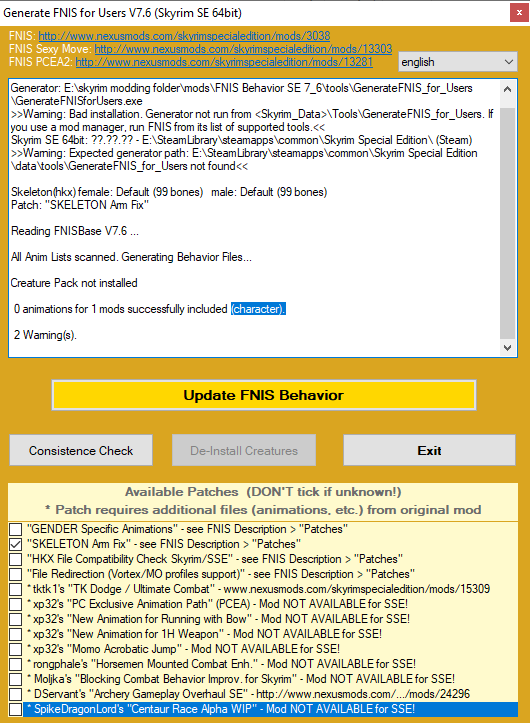Open the FNIS nexusmods link ending 3038

coord(184,36)
